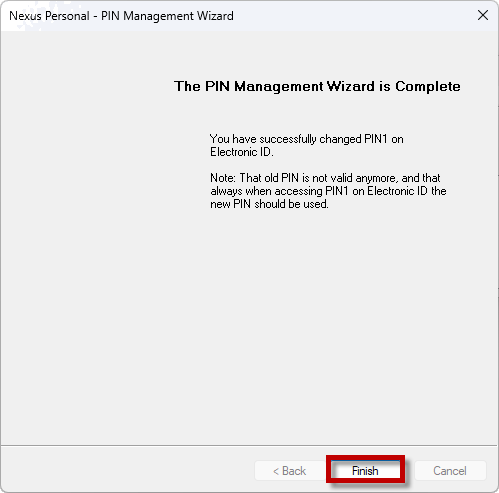Click the empty left wizard panel
Viewport: 499px width, 493px height.
click(83, 233)
